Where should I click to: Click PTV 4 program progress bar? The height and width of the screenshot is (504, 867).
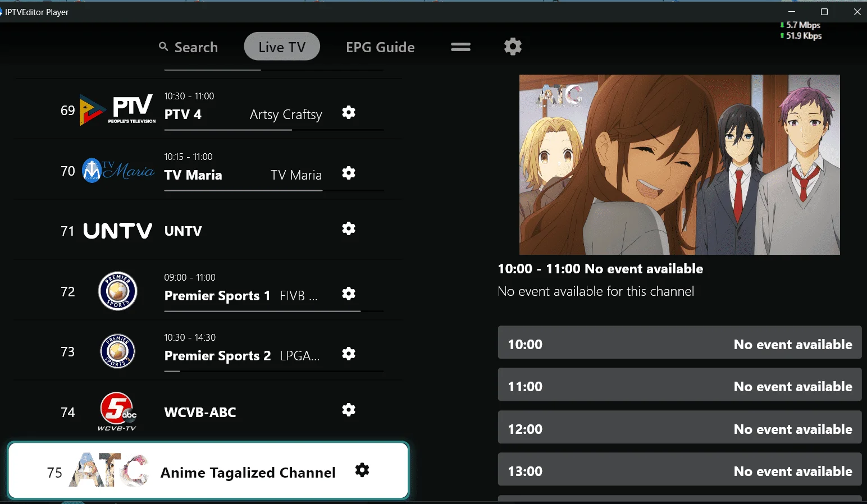coord(274,130)
